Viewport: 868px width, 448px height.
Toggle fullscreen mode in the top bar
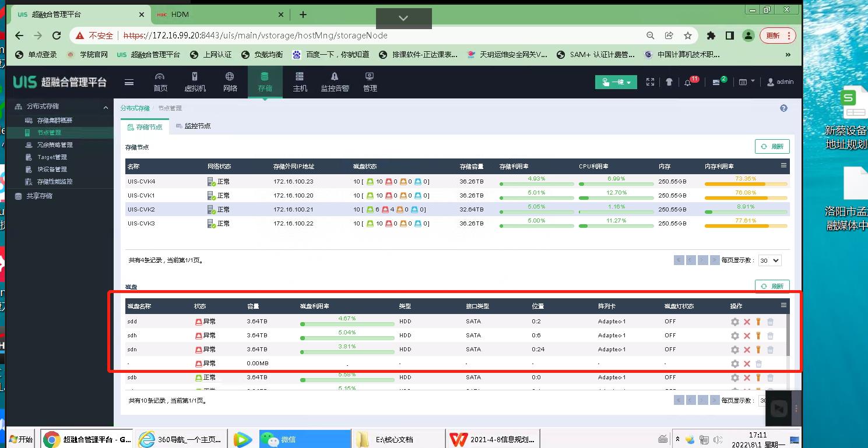click(x=651, y=82)
